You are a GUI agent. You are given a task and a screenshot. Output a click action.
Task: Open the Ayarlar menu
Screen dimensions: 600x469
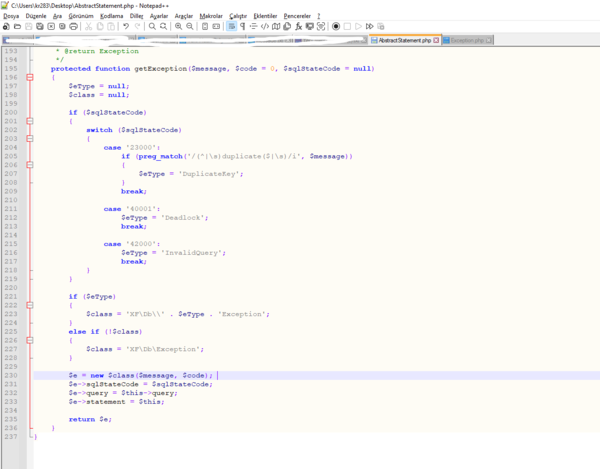tap(159, 16)
